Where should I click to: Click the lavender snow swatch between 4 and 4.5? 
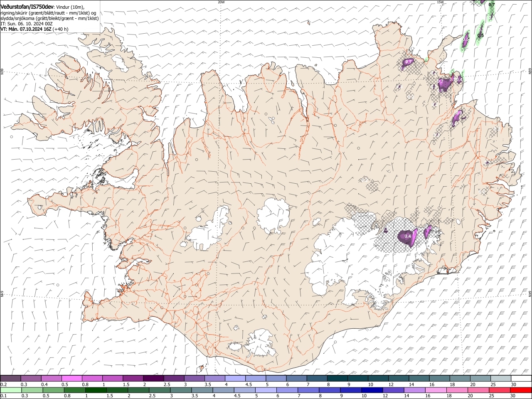(x=235, y=378)
